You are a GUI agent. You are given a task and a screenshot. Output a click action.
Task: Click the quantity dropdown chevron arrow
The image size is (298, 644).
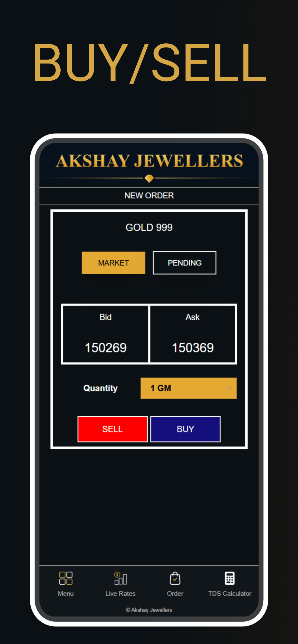tap(230, 388)
